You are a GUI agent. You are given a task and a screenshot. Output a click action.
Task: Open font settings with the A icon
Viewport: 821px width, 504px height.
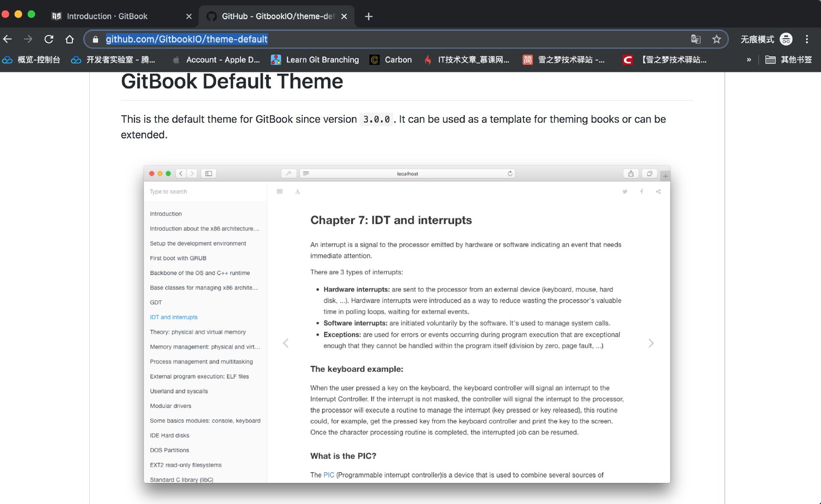point(297,191)
